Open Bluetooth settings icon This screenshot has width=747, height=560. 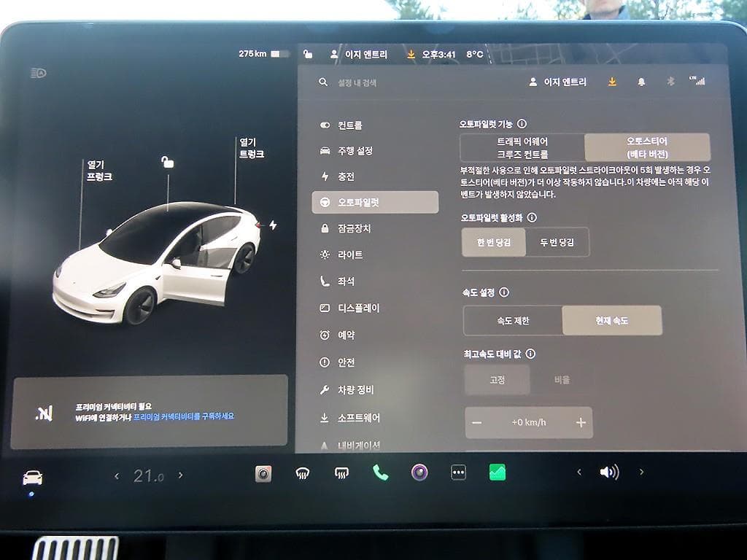point(670,82)
